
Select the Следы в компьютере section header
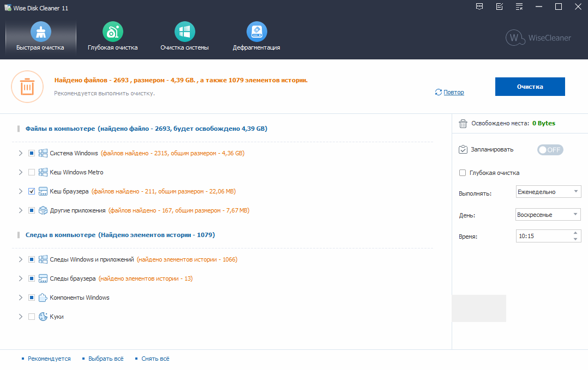(x=120, y=235)
